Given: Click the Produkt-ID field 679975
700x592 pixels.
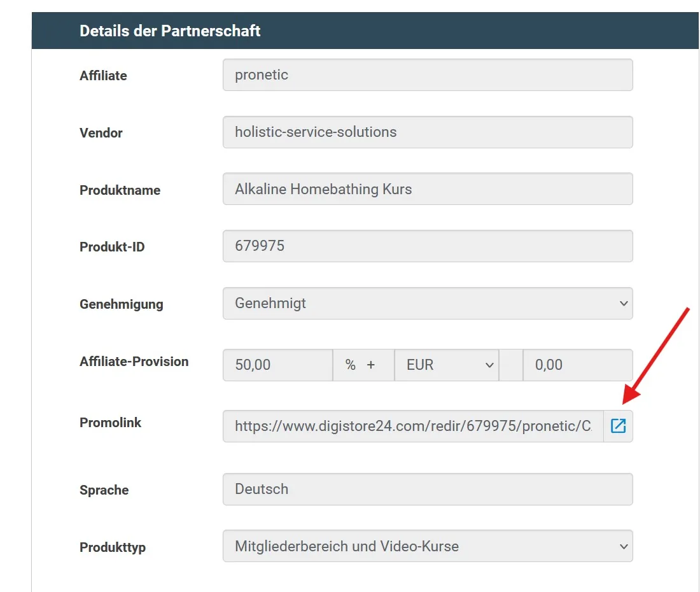Looking at the screenshot, I should click(428, 246).
